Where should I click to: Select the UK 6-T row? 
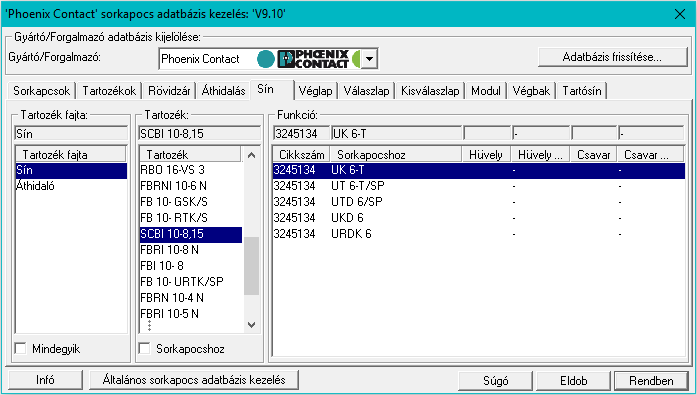[x=479, y=170]
